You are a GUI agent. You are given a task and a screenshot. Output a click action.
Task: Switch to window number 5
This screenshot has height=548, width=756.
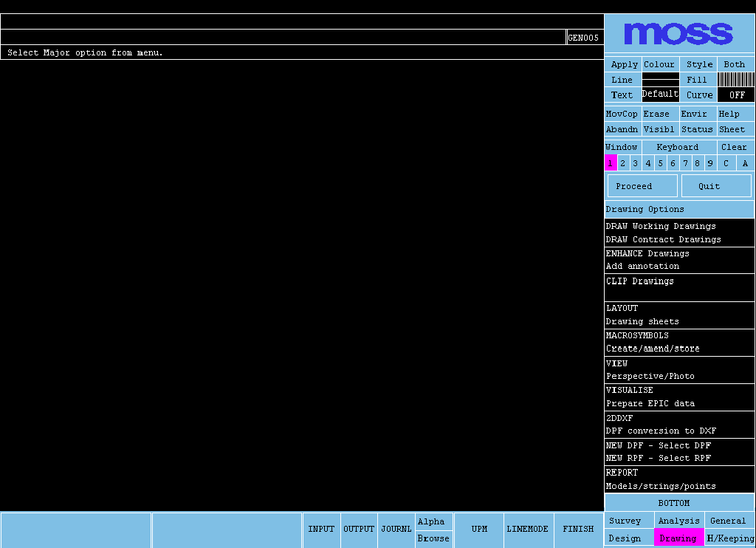(660, 163)
